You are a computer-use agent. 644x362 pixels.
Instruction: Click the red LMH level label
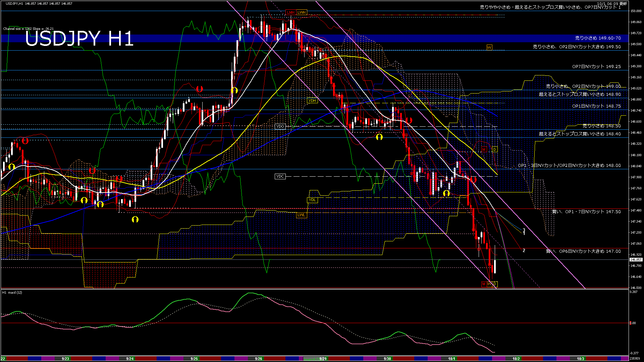point(290,12)
